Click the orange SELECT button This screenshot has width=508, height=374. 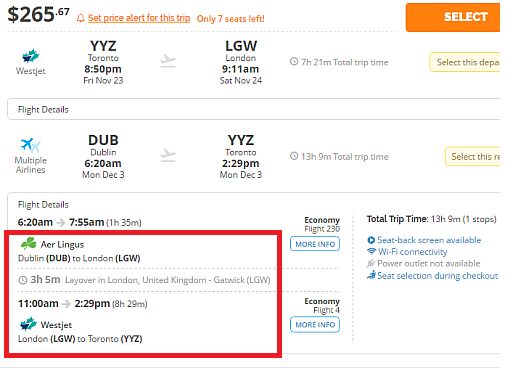[x=453, y=17]
